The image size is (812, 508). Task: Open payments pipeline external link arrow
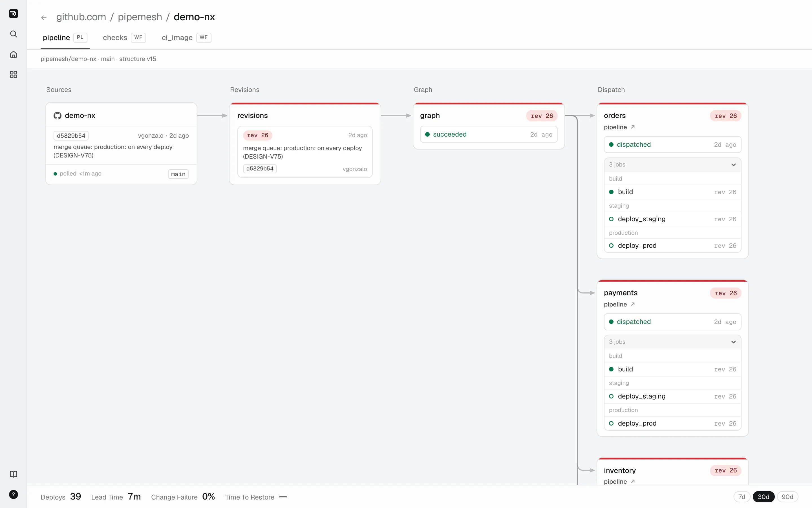point(633,304)
